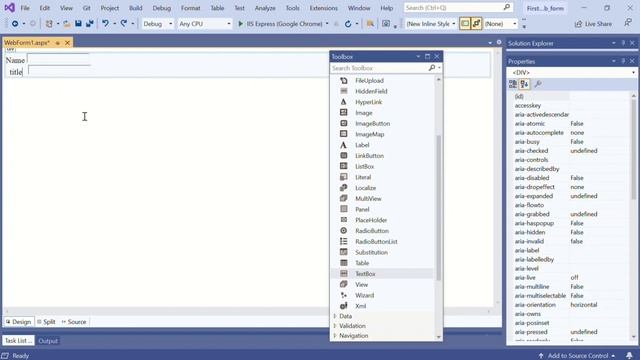
Task: Choose the View control in Toolbox
Action: (x=361, y=284)
